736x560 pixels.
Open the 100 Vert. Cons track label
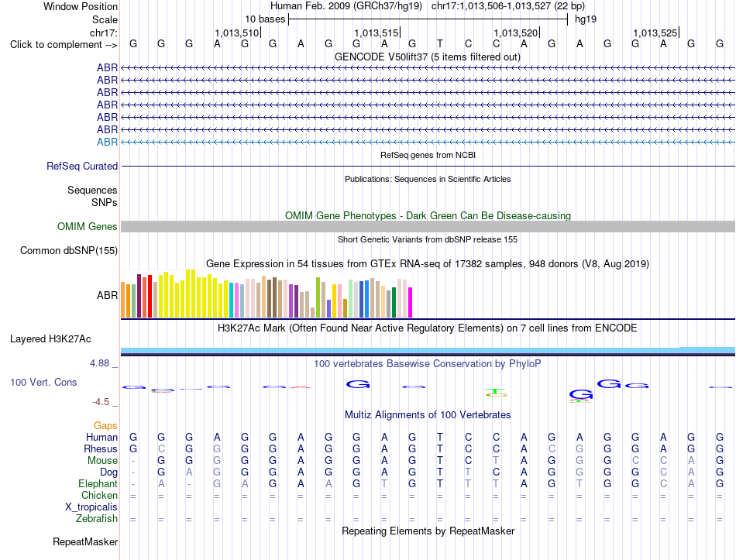tap(43, 383)
